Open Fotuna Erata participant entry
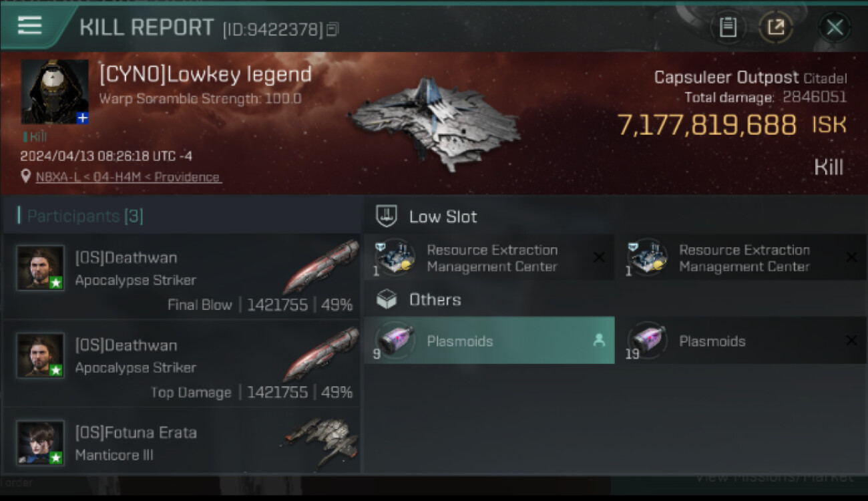 (182, 441)
